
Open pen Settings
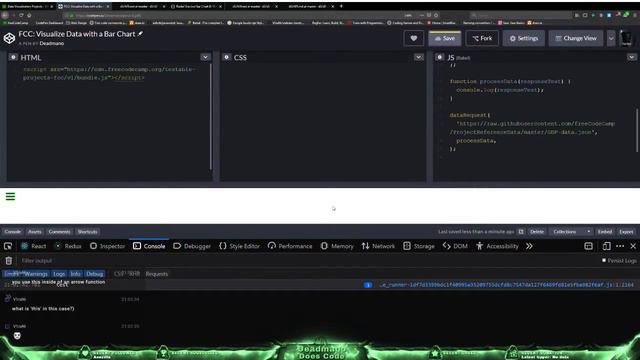coord(524,38)
